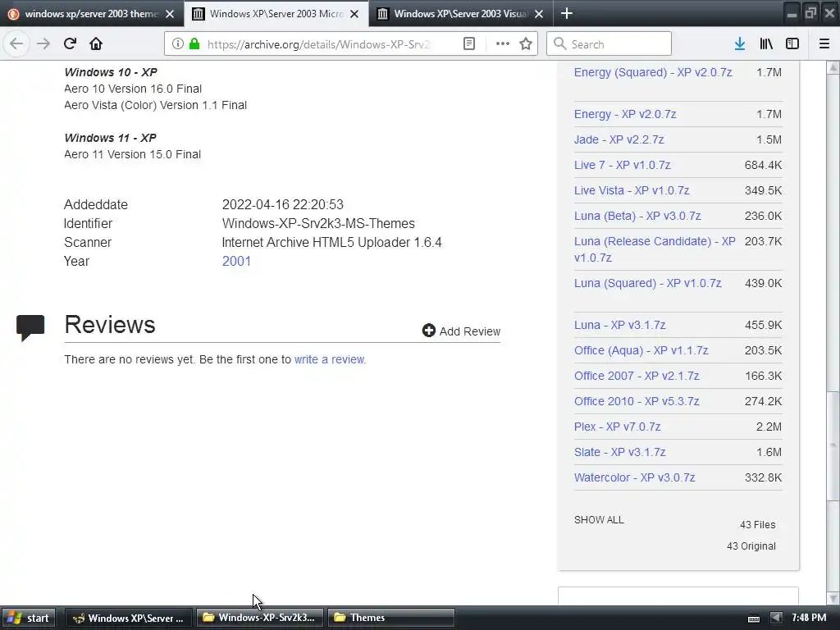
Task: Close the Windows XP\Server 2003 Visual tab
Action: [x=539, y=14]
